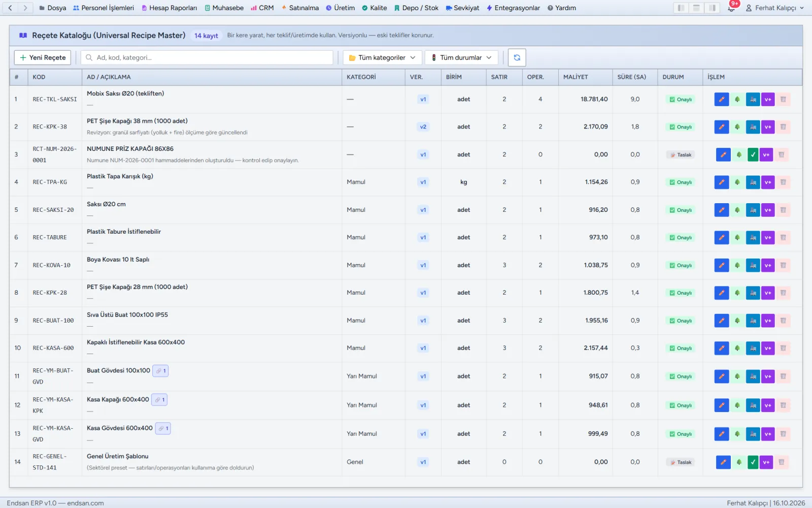Click factory production icon in REC-TPA-KG row
Image resolution: width=812 pixels, height=508 pixels.
point(753,182)
